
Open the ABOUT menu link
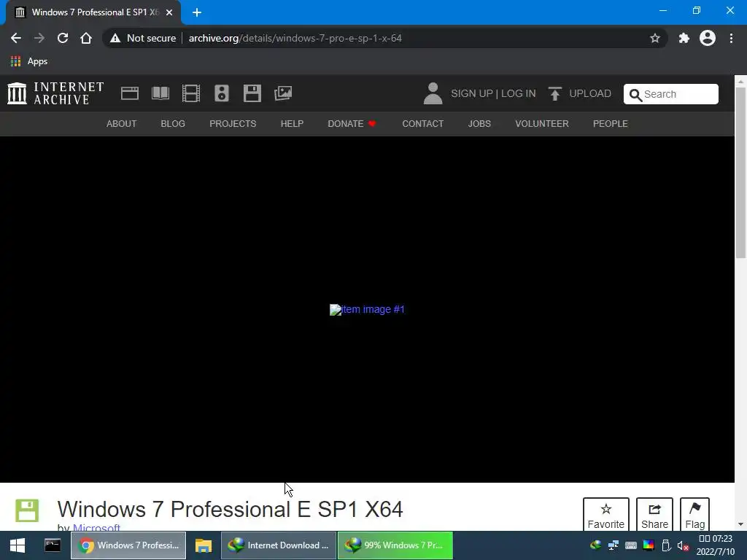(122, 124)
